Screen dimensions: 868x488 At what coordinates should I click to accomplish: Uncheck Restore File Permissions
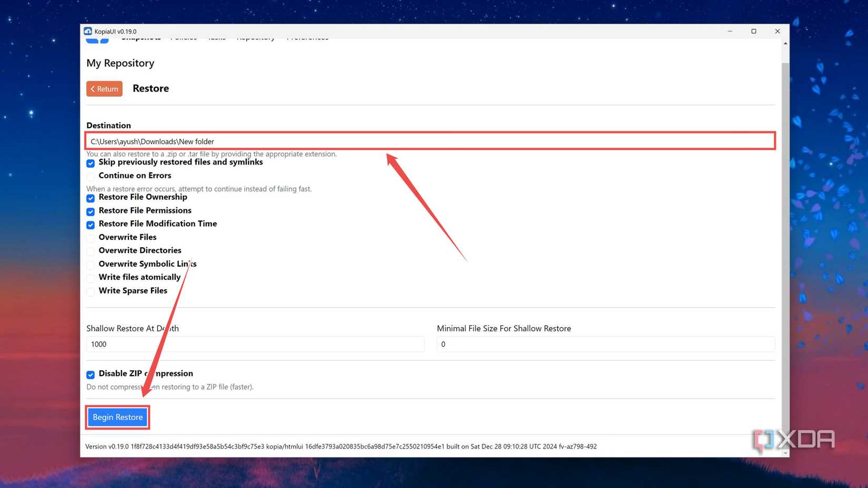pos(90,211)
